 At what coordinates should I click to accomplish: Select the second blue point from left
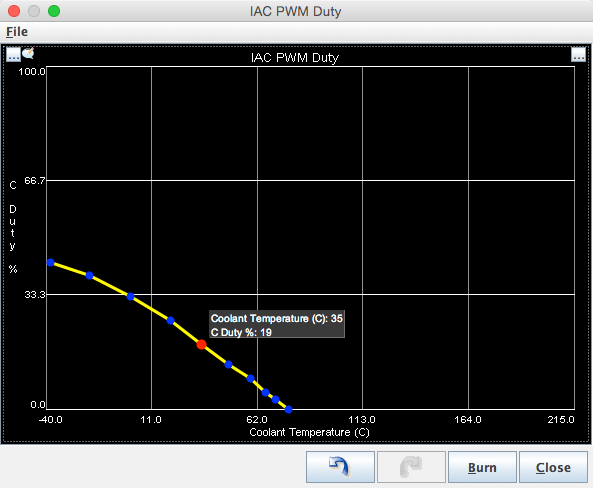pyautogui.click(x=90, y=275)
